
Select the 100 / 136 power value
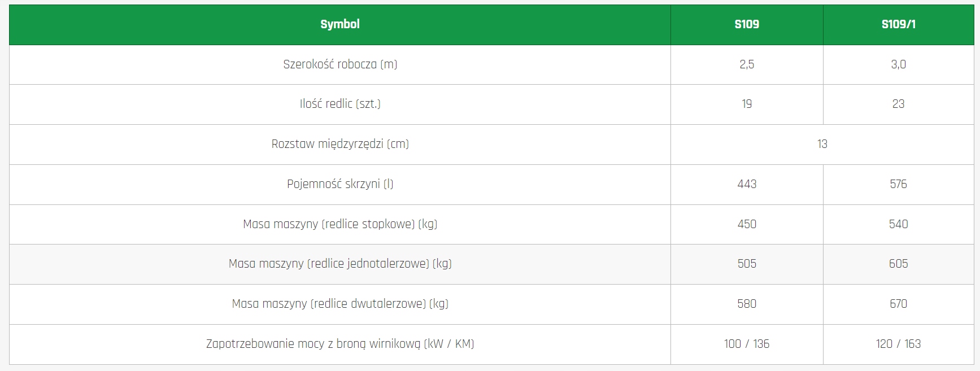[746, 344]
